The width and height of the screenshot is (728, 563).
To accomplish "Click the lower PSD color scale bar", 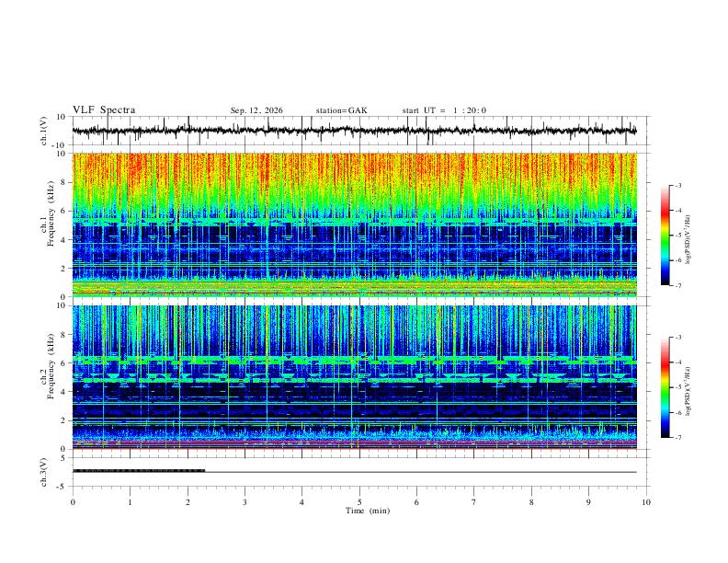I will pyautogui.click(x=665, y=387).
